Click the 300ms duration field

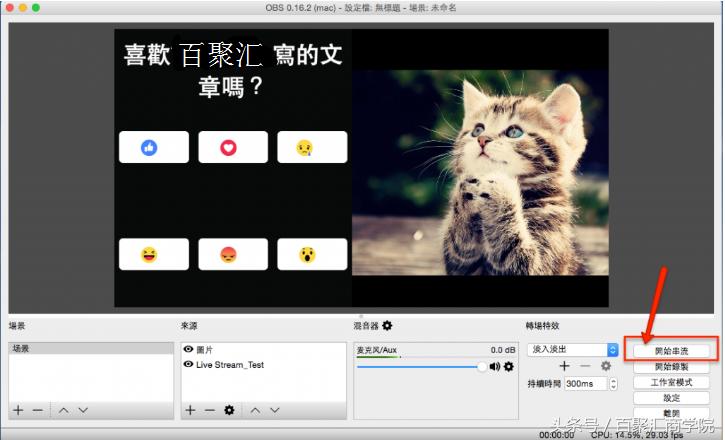tap(585, 384)
